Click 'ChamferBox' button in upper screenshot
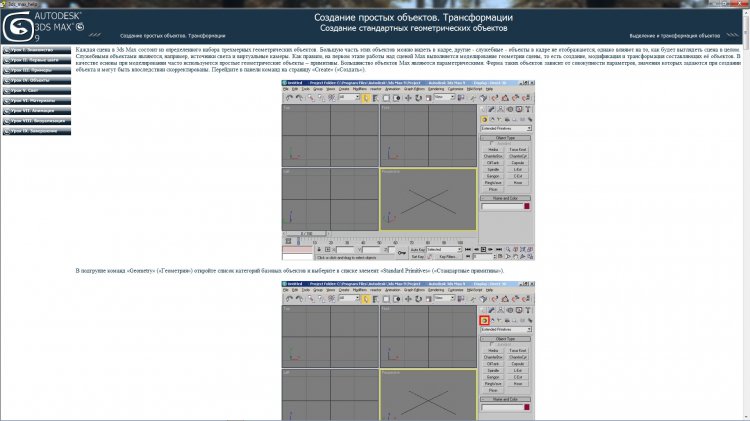 point(493,156)
